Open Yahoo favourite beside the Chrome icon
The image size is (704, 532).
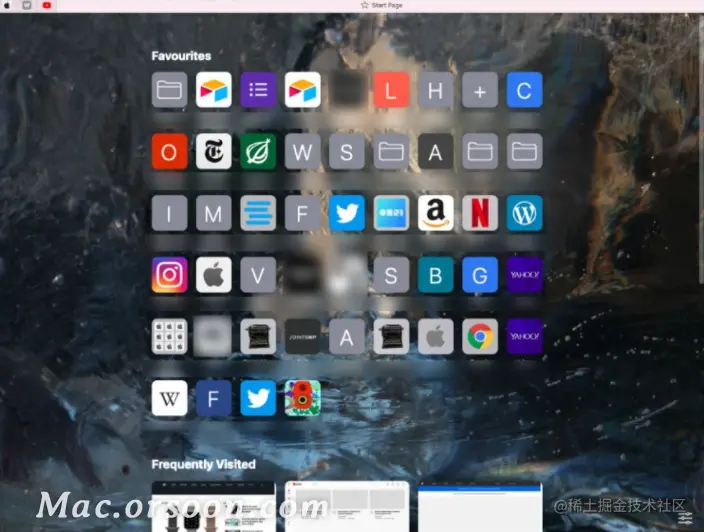[x=524, y=336]
